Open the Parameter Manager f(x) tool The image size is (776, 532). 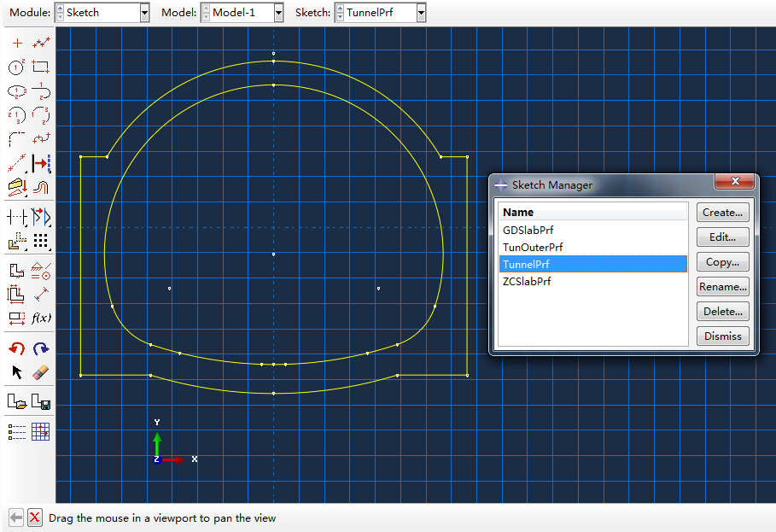[x=41, y=318]
